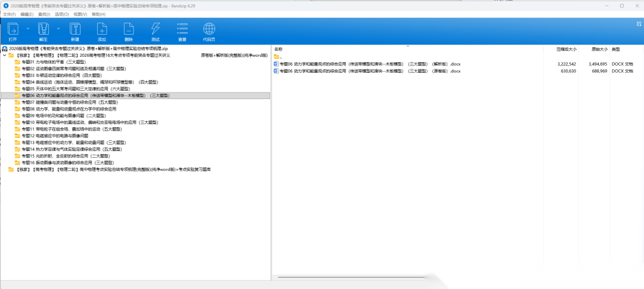The image size is (644, 289).
Task: Open the Code page (代码页) globe icon
Action: (209, 30)
